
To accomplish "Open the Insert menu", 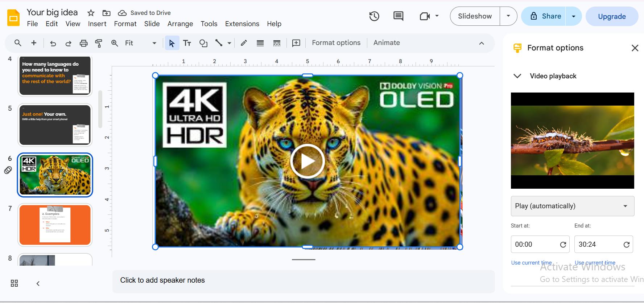I will [97, 24].
